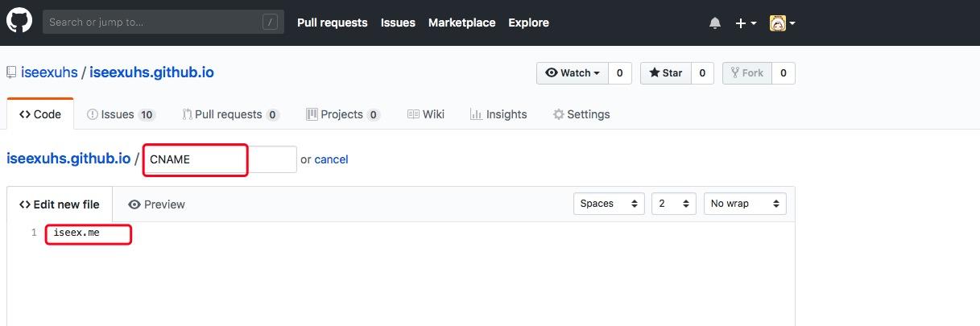The image size is (980, 326).
Task: Open the GitHub home logo
Action: (x=19, y=21)
